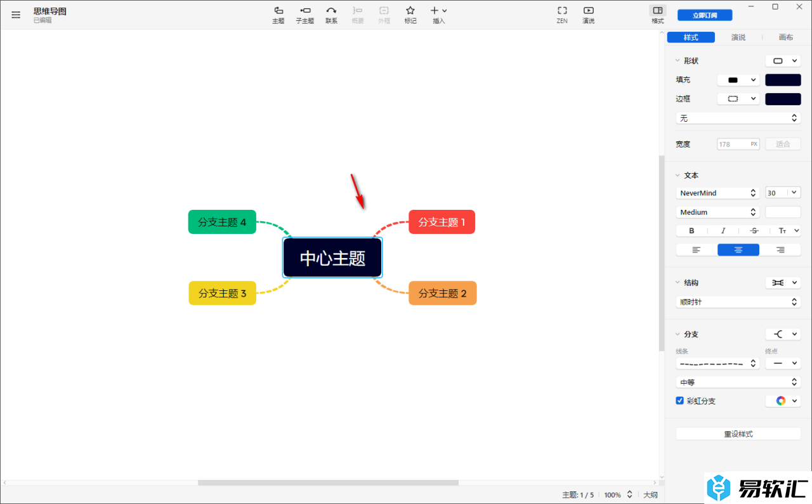Toggle the 格式 format panel icon
Screen dimensions: 812x504
pos(658,11)
